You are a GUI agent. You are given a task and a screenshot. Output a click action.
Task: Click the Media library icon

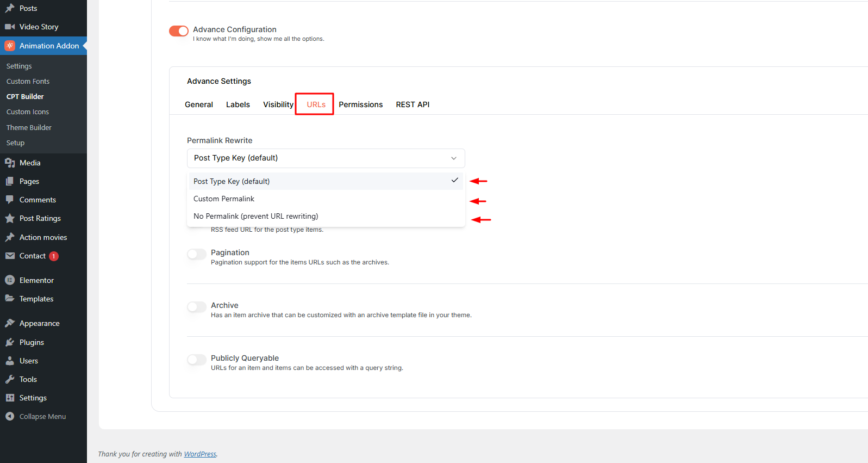(10, 163)
